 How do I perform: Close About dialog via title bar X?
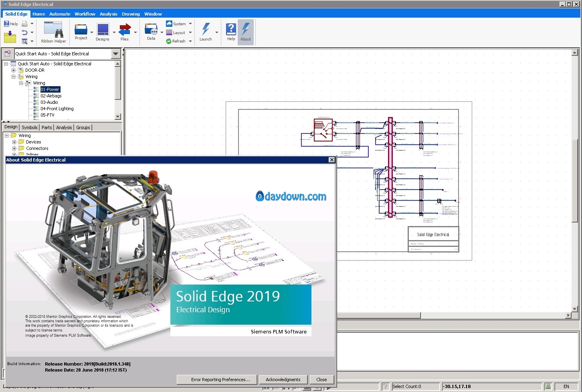(331, 160)
